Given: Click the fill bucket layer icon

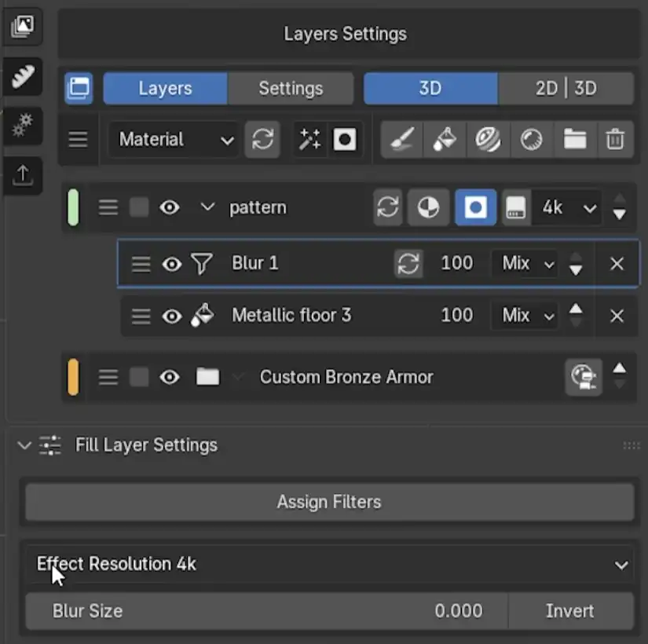Looking at the screenshot, I should pyautogui.click(x=445, y=140).
